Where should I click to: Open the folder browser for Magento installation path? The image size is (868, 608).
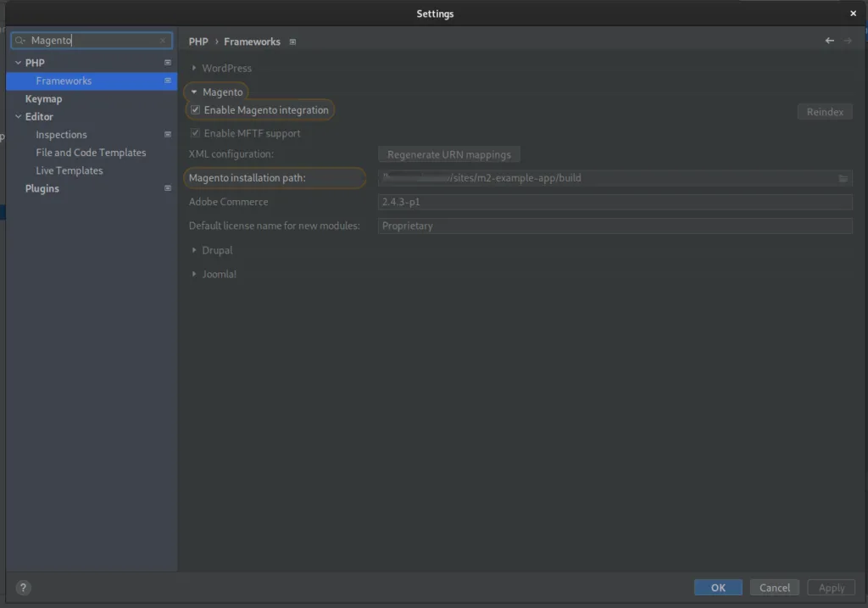pyautogui.click(x=843, y=178)
